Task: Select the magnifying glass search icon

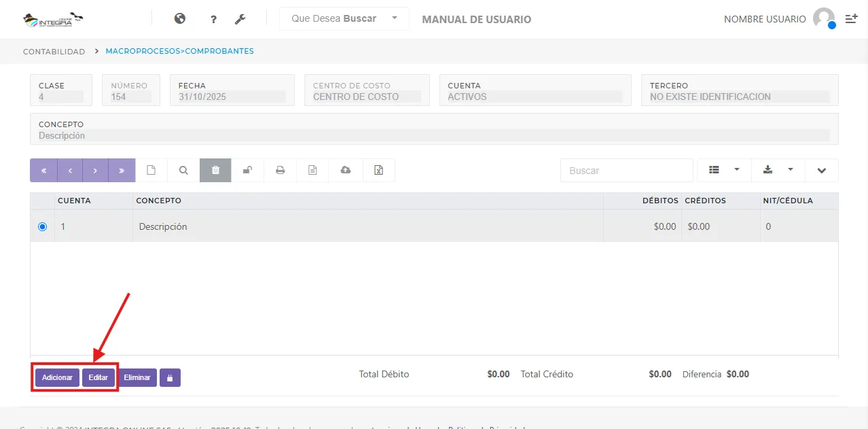Action: coord(183,170)
